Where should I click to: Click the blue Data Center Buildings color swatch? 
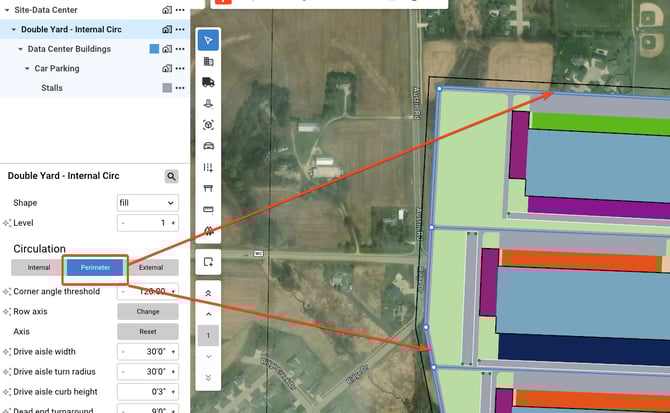point(154,49)
